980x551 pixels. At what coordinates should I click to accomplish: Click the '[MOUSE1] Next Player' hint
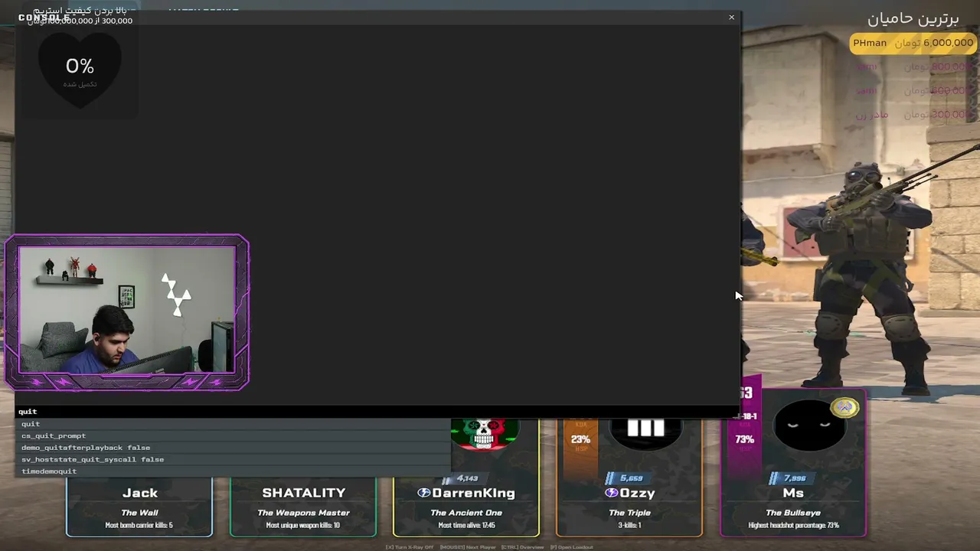point(468,547)
